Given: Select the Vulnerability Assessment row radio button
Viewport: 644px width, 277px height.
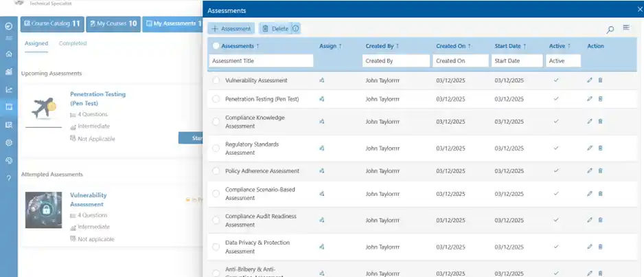Looking at the screenshot, I should (216, 80).
